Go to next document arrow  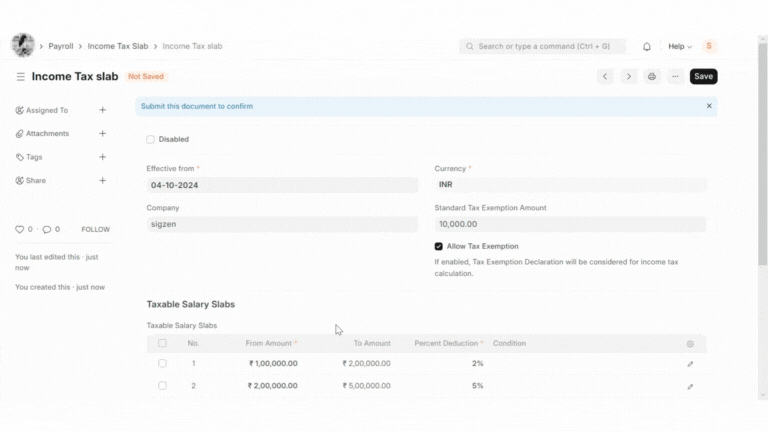coord(628,76)
